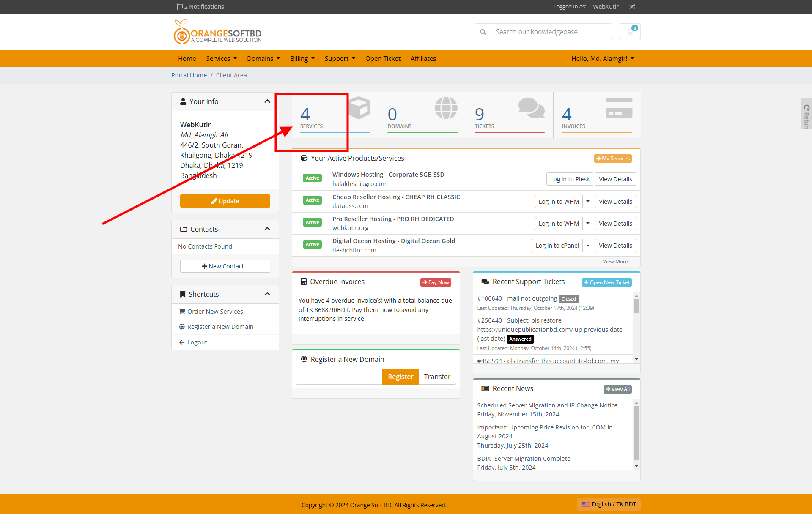
Task: Click the Order New Services cart icon
Action: tap(183, 311)
